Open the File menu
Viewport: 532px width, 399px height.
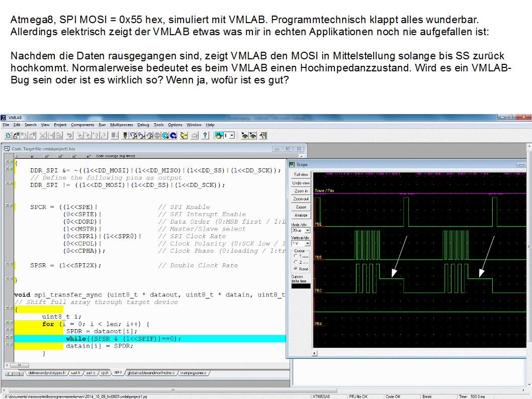[6, 125]
